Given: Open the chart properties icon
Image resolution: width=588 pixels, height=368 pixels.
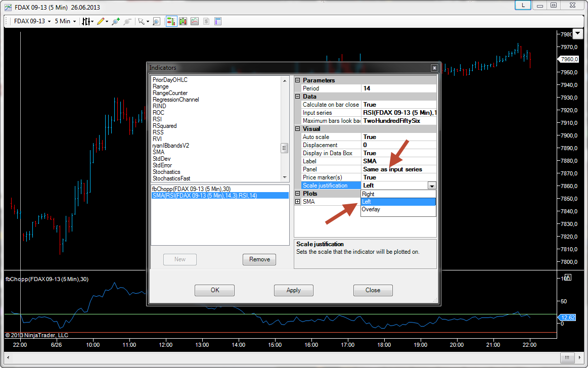Looking at the screenshot, I should pyautogui.click(x=218, y=21).
